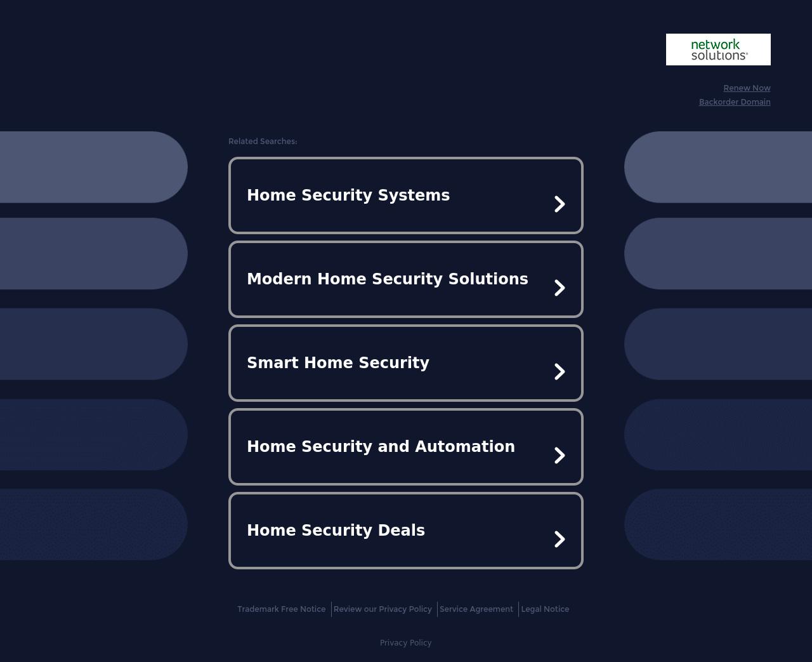Open the Trademark Free Notice link
Image resolution: width=812 pixels, height=662 pixels.
point(281,609)
